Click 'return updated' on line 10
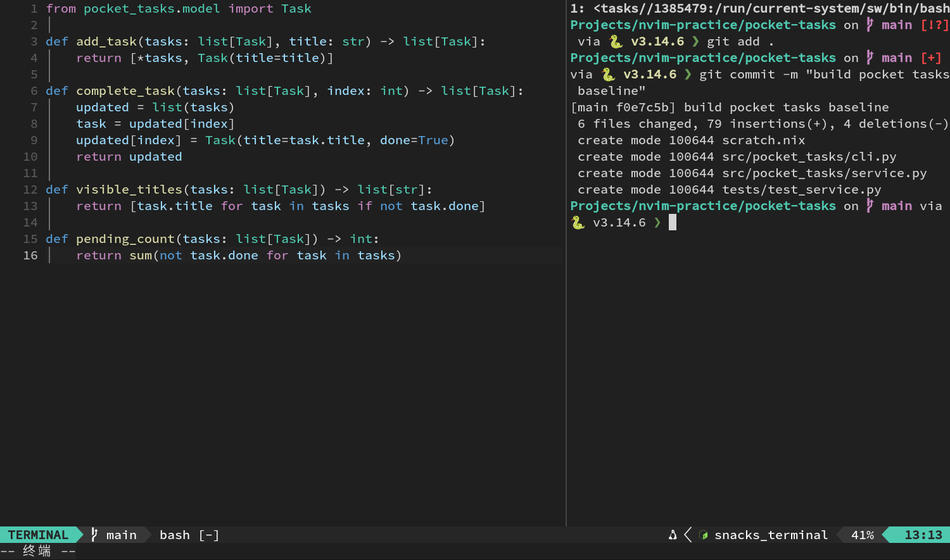The height and width of the screenshot is (560, 950). (x=129, y=157)
